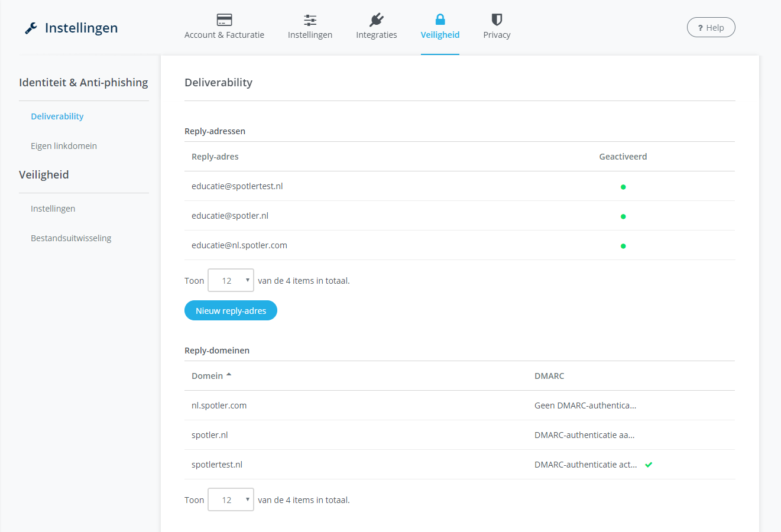Select the nl.spotler.com domain row

[x=459, y=406]
